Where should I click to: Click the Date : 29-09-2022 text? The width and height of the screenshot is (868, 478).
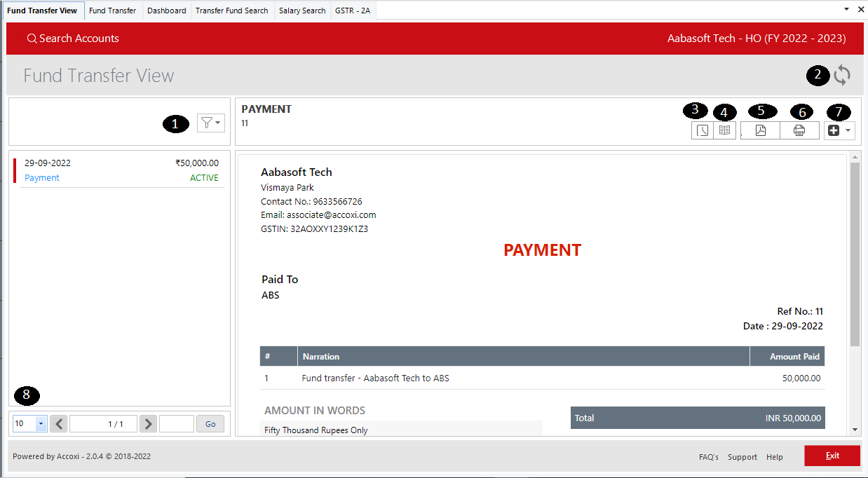[x=783, y=326]
